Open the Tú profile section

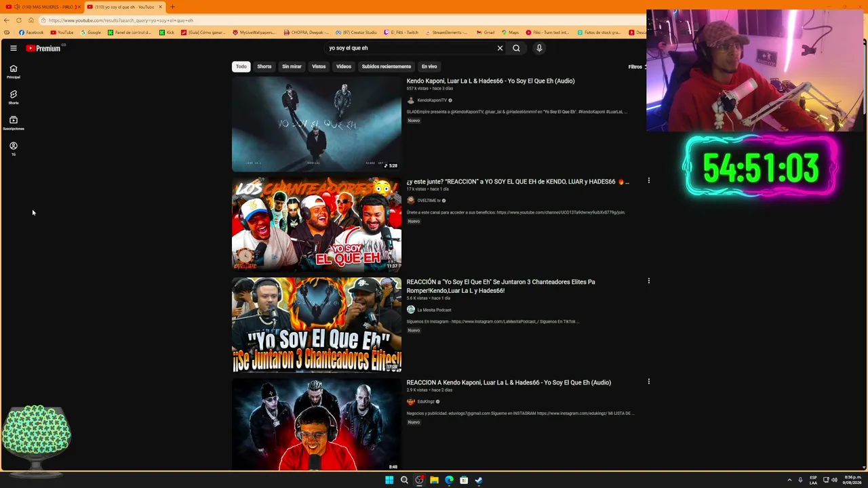tap(13, 148)
